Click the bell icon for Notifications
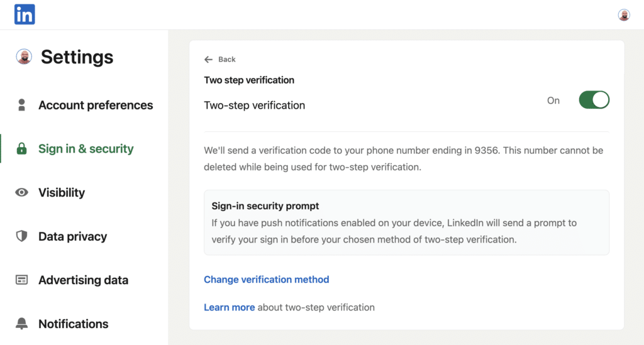The width and height of the screenshot is (644, 345). point(22,324)
